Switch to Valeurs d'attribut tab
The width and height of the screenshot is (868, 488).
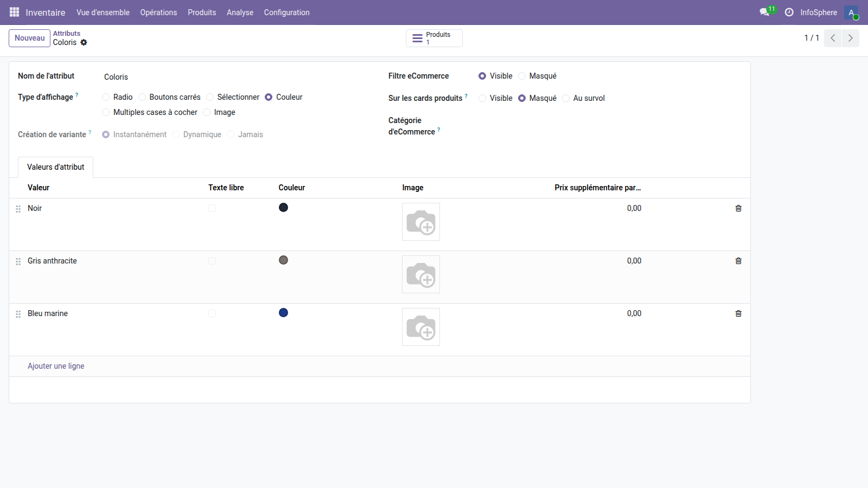55,167
